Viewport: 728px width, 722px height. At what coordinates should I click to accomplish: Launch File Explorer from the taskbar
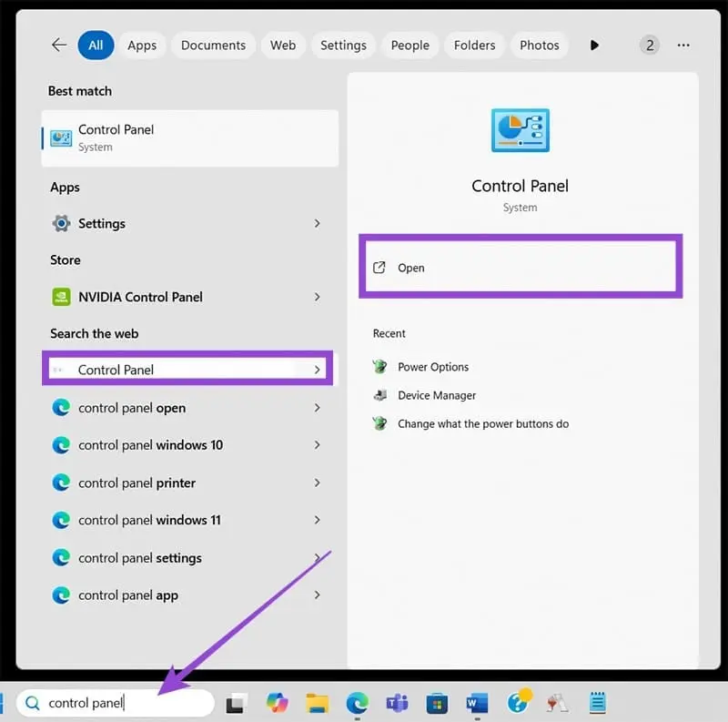click(317, 703)
